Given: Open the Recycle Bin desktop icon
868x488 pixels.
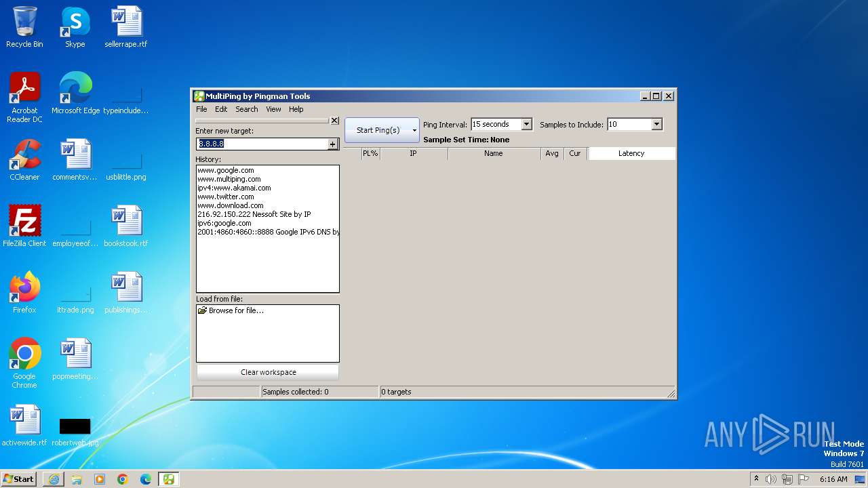Looking at the screenshot, I should pos(24,27).
